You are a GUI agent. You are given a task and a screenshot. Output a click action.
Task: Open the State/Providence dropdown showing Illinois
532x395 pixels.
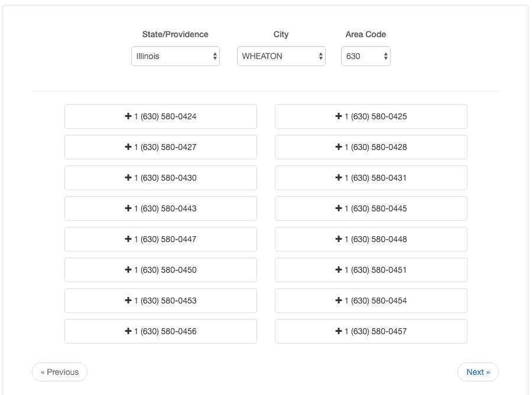(x=176, y=56)
